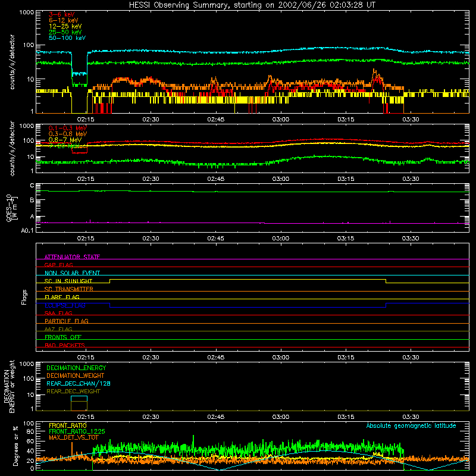
Task: Select the SC_IN_SUNLIGHT flag label
Action: (68, 281)
